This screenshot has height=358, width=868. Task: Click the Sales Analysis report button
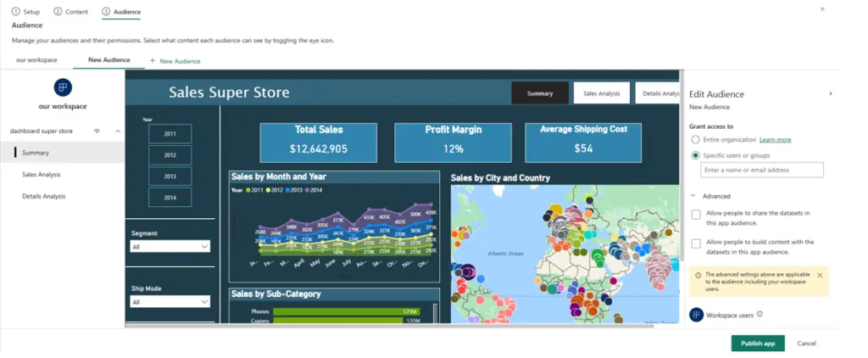pyautogui.click(x=602, y=93)
